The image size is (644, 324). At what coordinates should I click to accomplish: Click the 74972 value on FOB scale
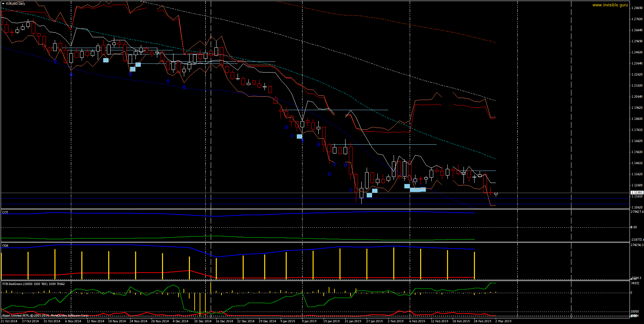click(x=635, y=283)
